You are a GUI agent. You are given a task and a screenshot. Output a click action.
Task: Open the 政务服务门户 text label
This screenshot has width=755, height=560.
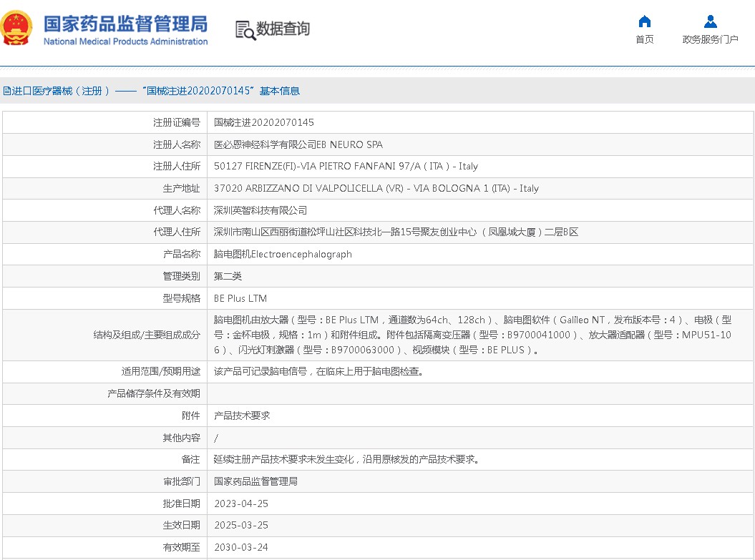click(x=710, y=39)
